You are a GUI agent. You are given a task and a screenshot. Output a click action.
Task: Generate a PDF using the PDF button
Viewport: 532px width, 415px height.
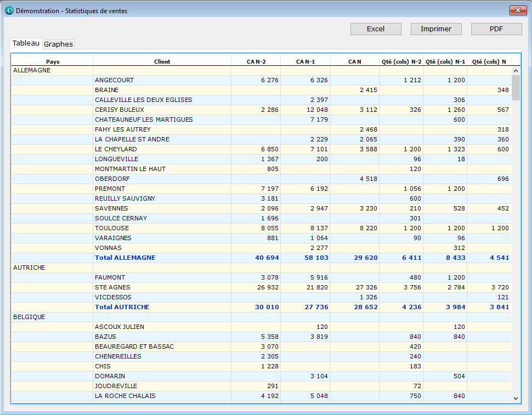496,29
